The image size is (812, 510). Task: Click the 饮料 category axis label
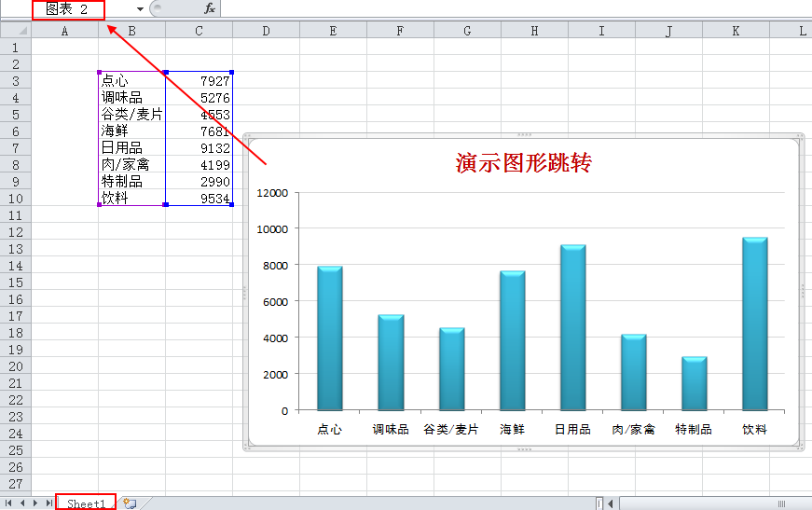[x=754, y=429]
